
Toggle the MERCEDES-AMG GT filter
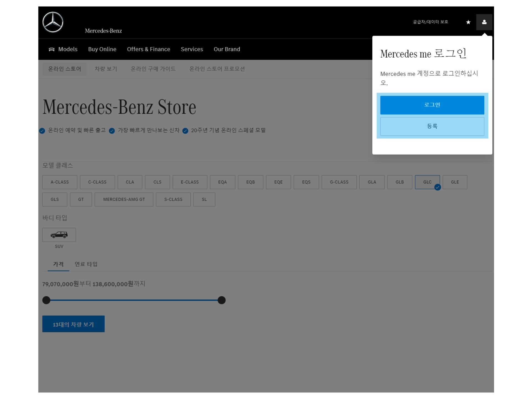point(124,199)
